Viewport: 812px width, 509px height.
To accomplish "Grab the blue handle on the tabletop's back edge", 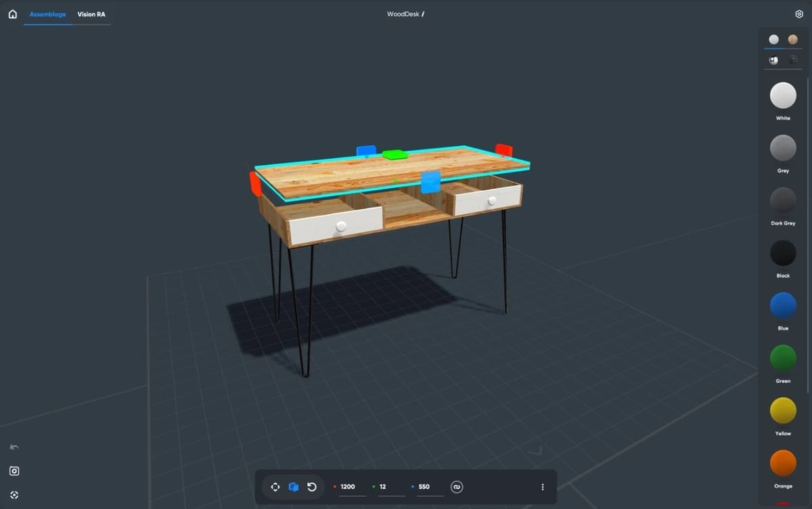I will pos(366,150).
